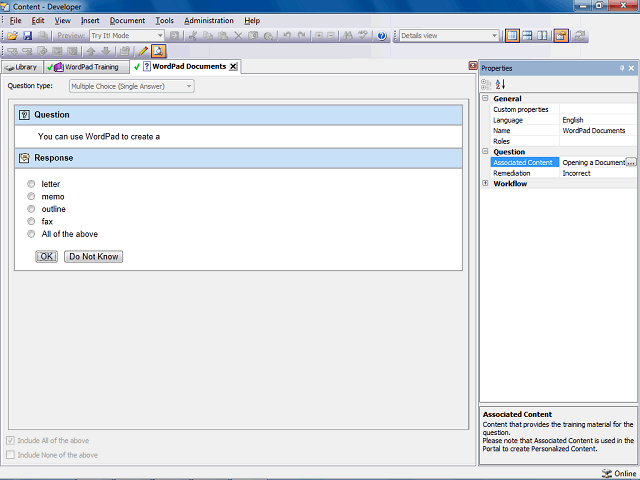
Task: Open the Help menu
Action: pos(252,20)
